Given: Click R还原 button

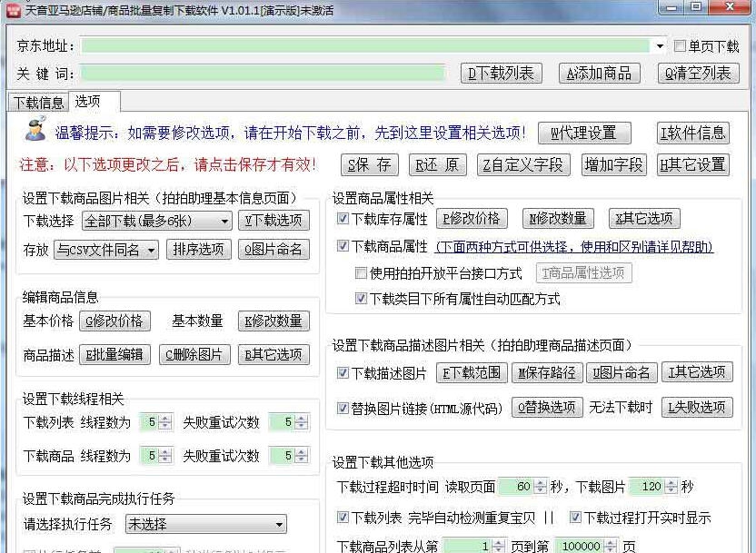Looking at the screenshot, I should pyautogui.click(x=438, y=164).
